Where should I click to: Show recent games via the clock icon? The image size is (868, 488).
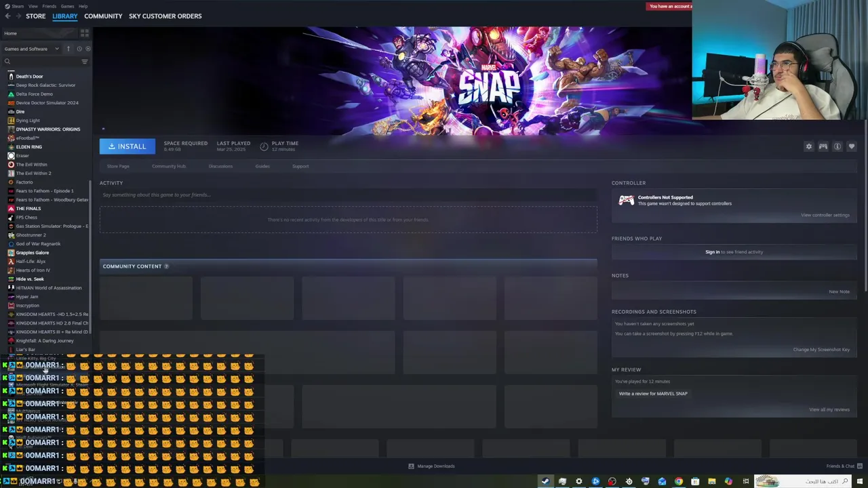coord(79,49)
